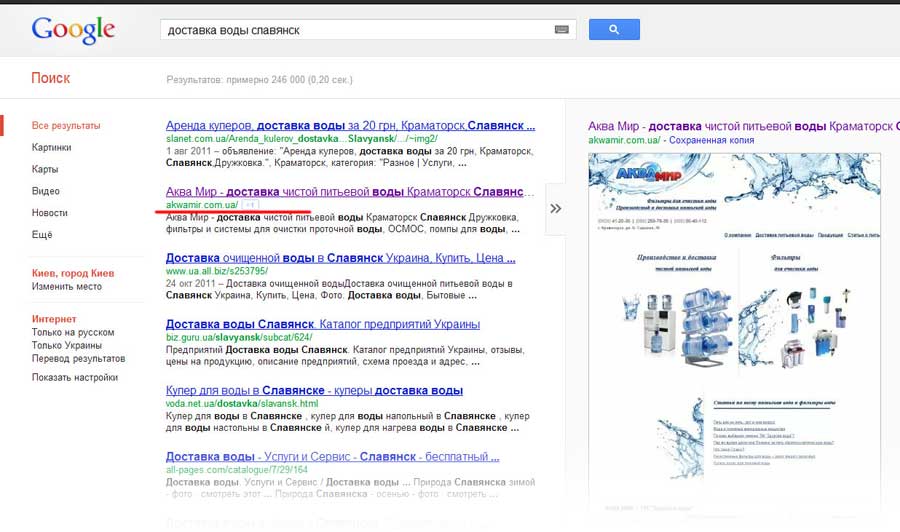Expand 'Ещё' search categories

point(42,235)
